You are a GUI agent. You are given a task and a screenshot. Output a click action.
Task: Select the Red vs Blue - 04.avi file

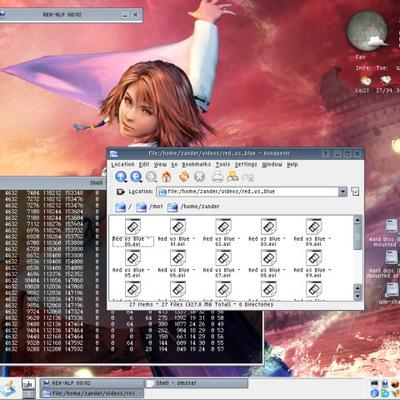coord(314,233)
